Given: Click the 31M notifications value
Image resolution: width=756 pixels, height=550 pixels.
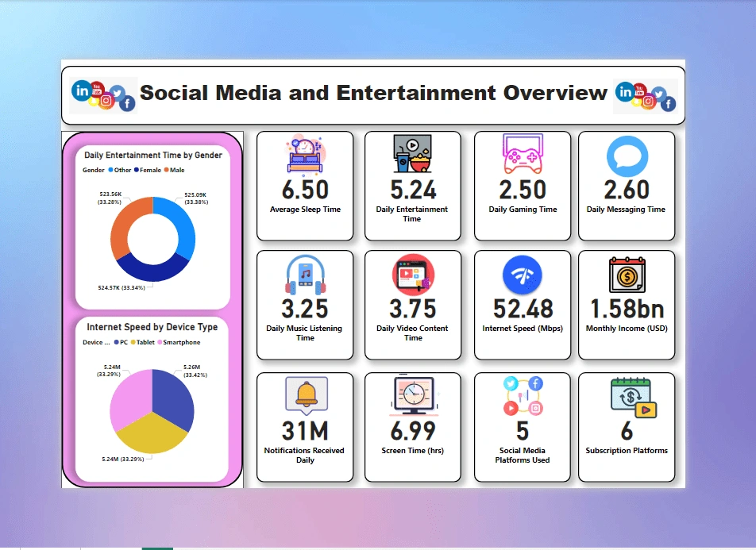Looking at the screenshot, I should point(305,432).
